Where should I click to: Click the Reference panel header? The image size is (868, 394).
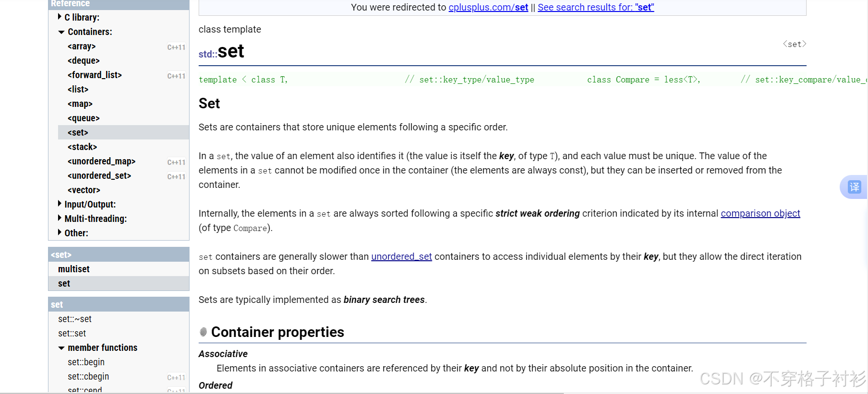(119, 4)
